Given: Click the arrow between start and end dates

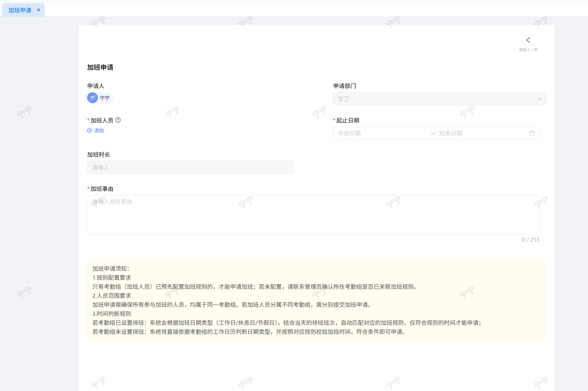Looking at the screenshot, I should (x=432, y=133).
